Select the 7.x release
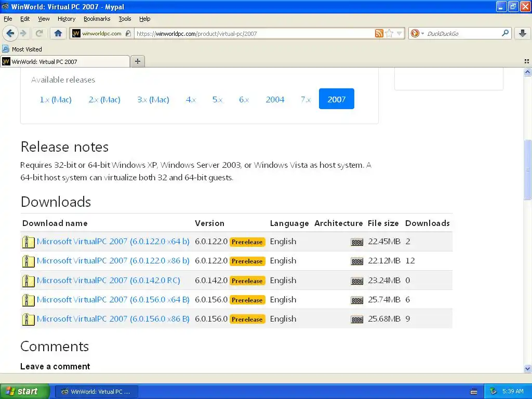The width and height of the screenshot is (532, 399). (x=305, y=99)
